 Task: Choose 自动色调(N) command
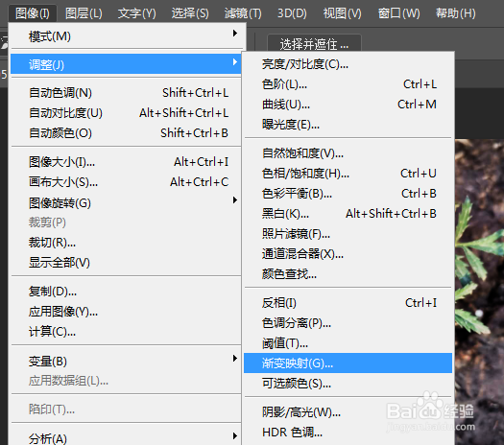pyautogui.click(x=126, y=93)
